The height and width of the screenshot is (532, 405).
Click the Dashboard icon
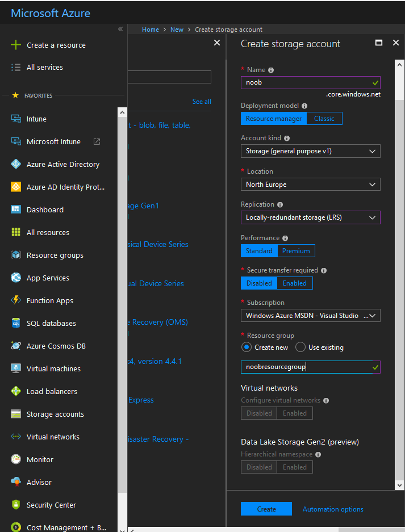[x=15, y=210]
